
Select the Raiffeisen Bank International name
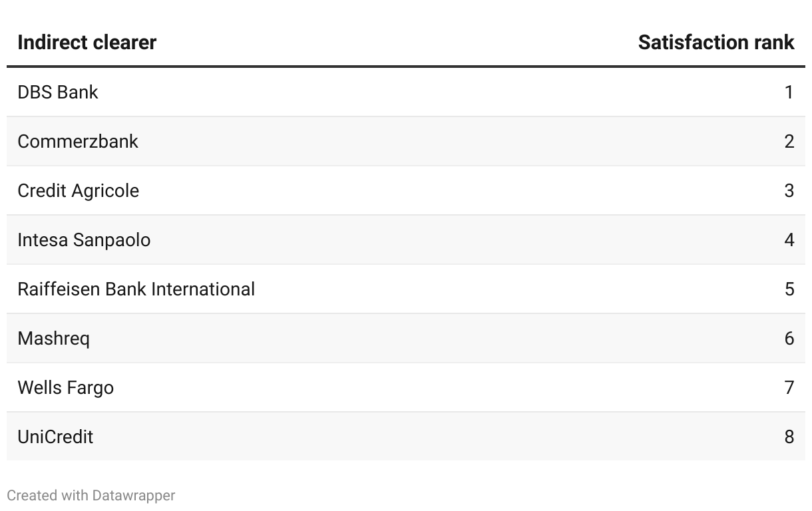(136, 289)
